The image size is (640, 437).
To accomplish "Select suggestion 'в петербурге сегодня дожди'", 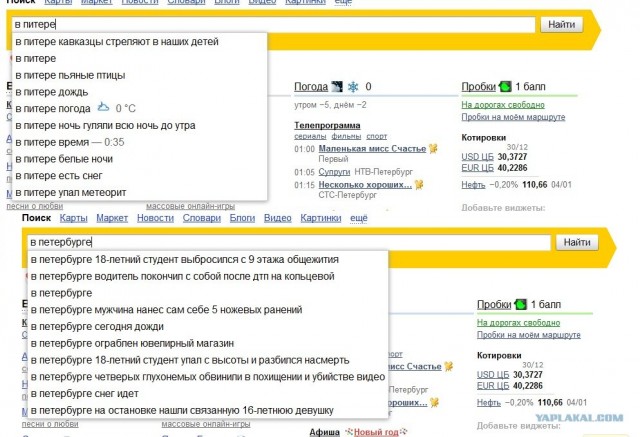I will coord(208,326).
